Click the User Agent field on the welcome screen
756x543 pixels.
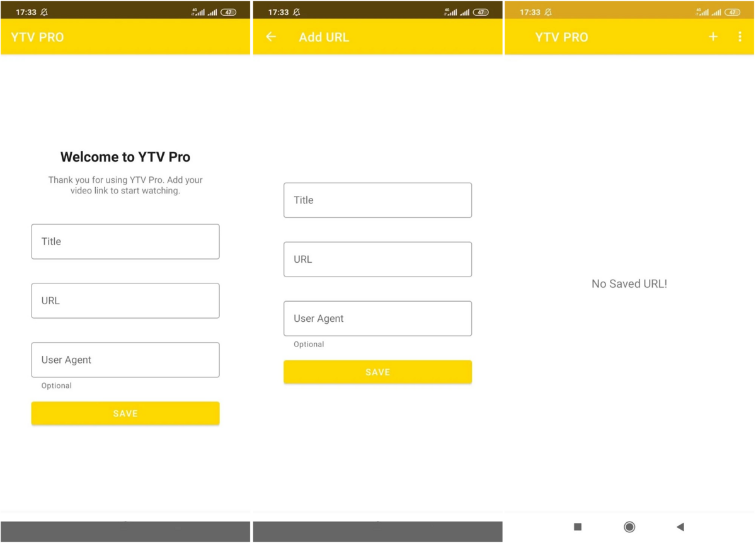point(125,360)
